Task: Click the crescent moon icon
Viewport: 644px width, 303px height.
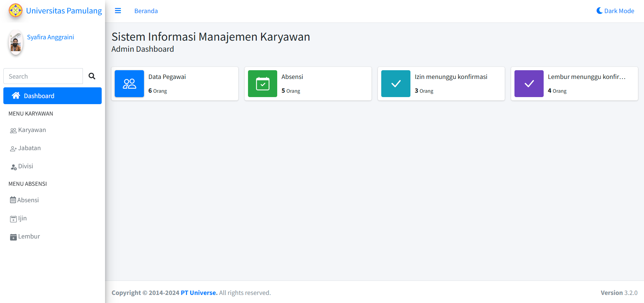Action: pyautogui.click(x=599, y=11)
